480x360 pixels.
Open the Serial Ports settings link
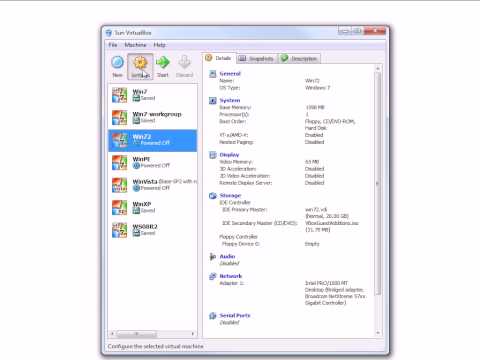pos(235,315)
